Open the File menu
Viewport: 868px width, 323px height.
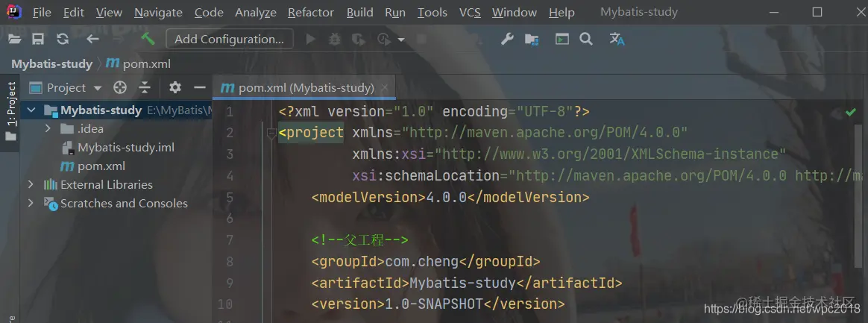click(x=42, y=12)
